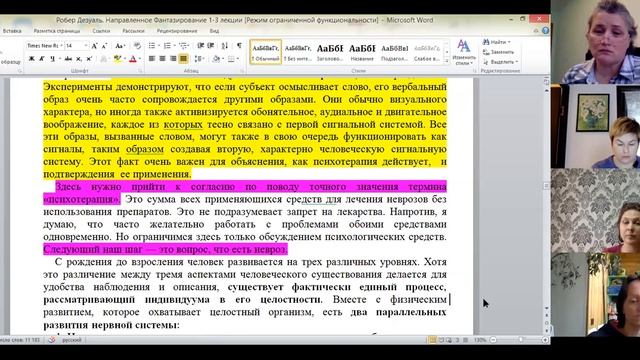The width and height of the screenshot is (640, 360).
Task: Apply font color red A
Action: pyautogui.click(x=133, y=59)
